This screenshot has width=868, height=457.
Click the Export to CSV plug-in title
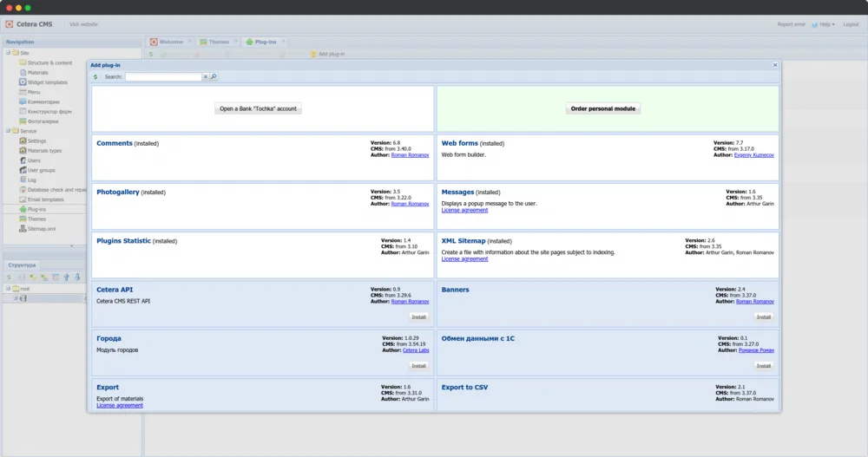pos(464,388)
